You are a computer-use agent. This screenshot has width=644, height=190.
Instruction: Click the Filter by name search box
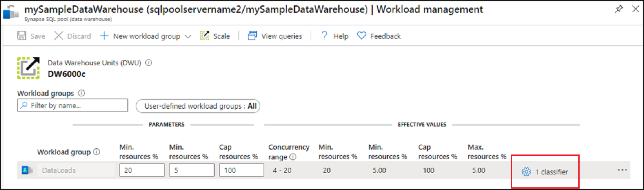pyautogui.click(x=73, y=106)
